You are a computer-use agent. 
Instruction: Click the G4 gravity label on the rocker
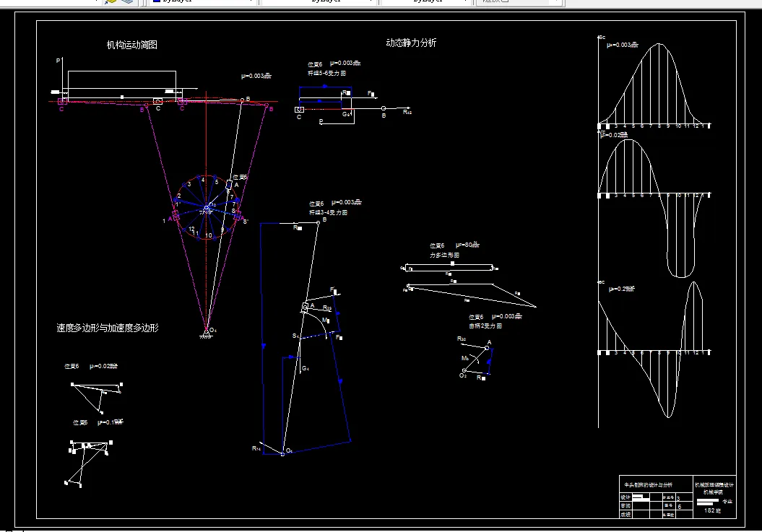[306, 369]
